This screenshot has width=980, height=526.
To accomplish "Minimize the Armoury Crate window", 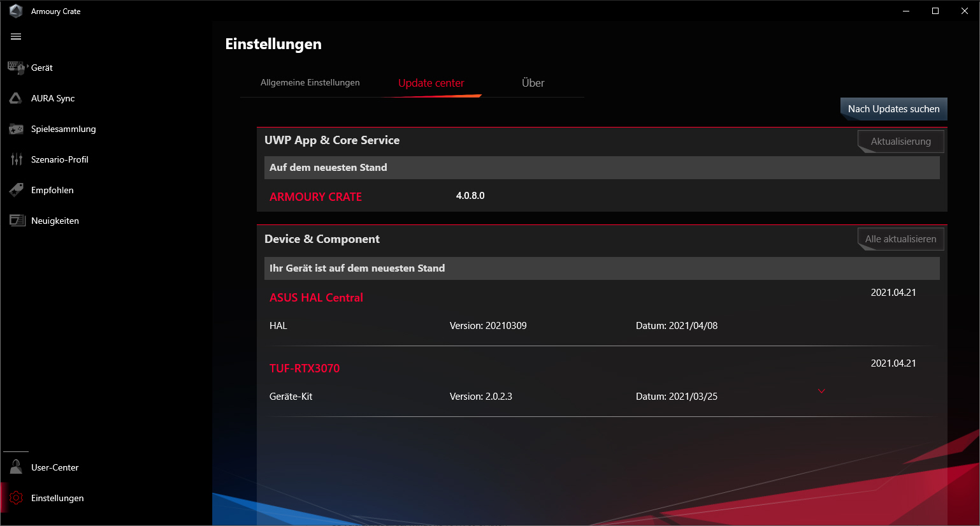I will [x=906, y=11].
